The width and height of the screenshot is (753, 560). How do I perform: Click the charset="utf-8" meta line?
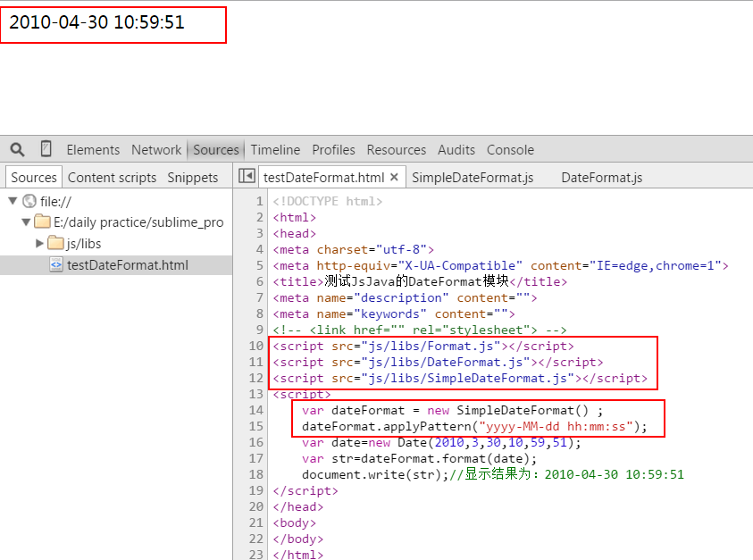coord(354,250)
